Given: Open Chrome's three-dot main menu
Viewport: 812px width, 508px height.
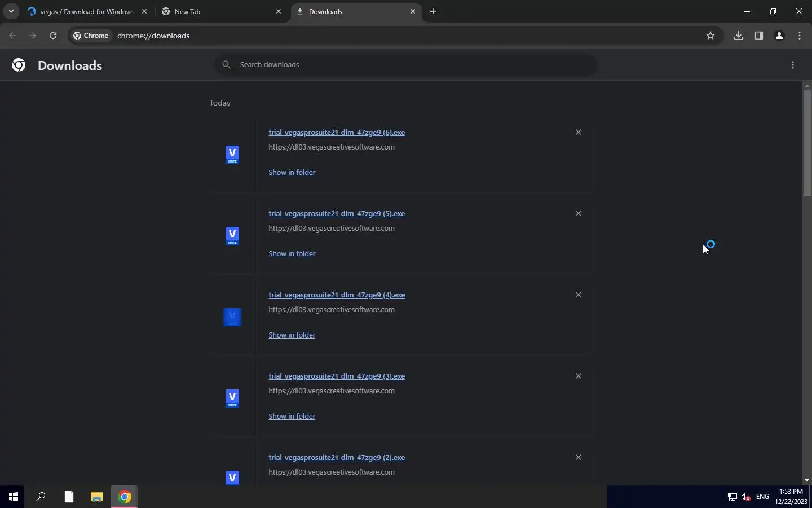Looking at the screenshot, I should point(800,36).
